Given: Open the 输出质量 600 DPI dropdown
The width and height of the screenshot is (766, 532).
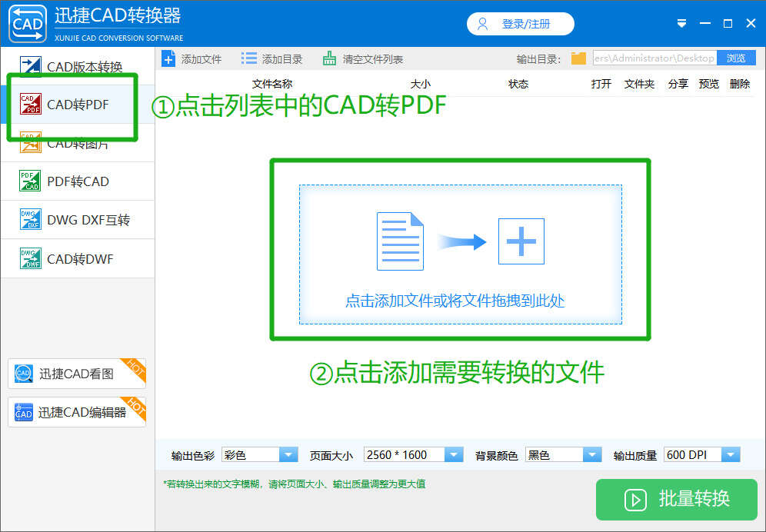Looking at the screenshot, I should (x=702, y=455).
